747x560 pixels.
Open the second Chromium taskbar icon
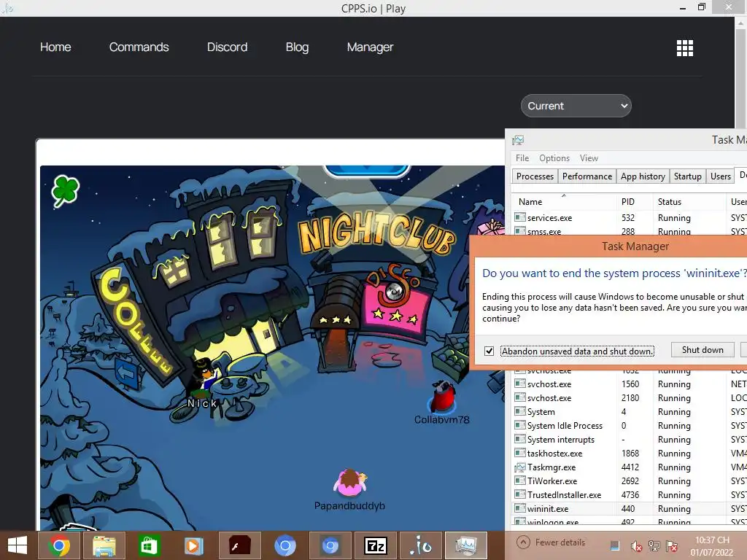[330, 545]
